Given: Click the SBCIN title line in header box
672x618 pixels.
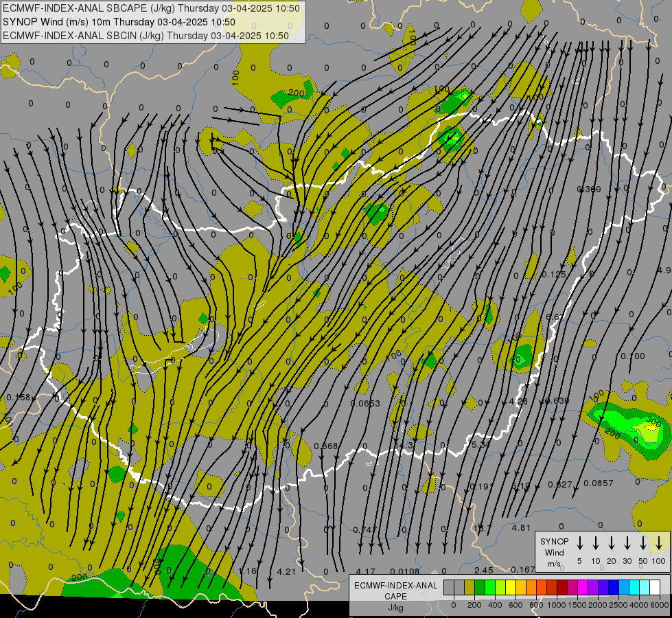Looking at the screenshot, I should click(x=146, y=36).
